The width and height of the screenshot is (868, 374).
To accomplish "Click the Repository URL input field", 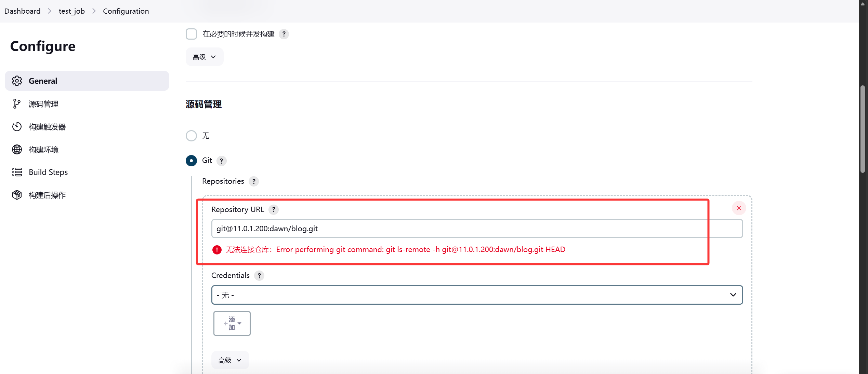I will coord(477,229).
